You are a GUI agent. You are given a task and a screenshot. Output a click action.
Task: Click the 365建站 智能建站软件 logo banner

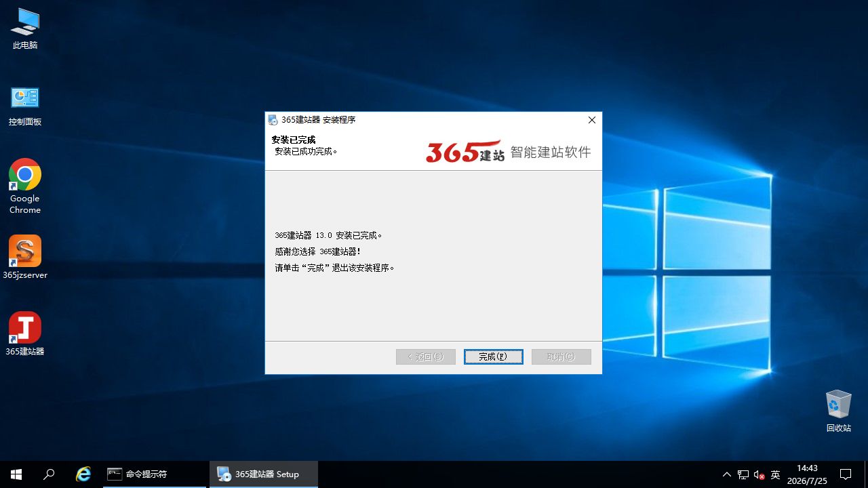[x=508, y=151]
